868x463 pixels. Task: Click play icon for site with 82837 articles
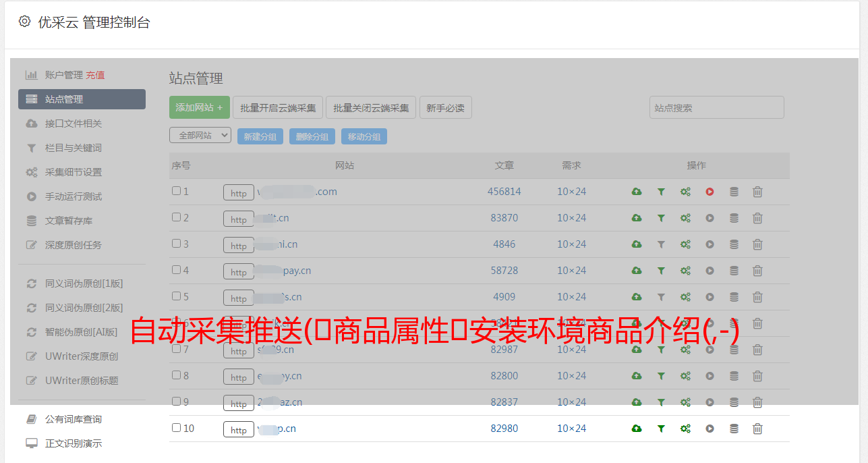pyautogui.click(x=710, y=402)
